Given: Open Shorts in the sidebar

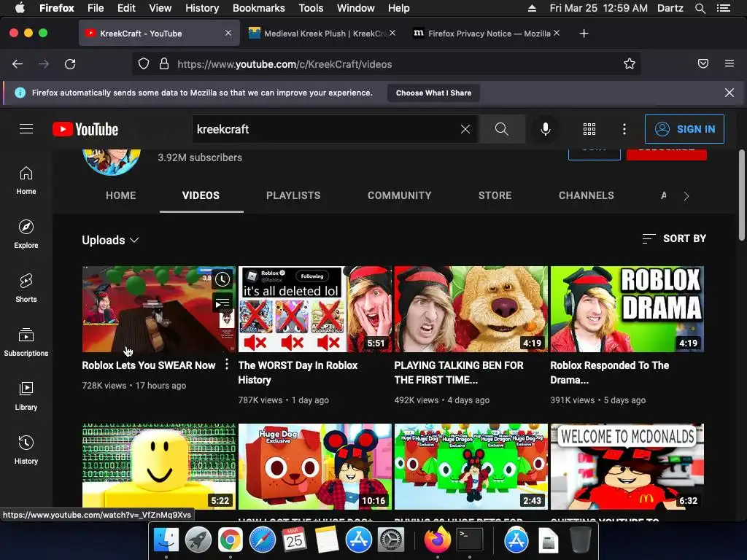Looking at the screenshot, I should click(26, 288).
